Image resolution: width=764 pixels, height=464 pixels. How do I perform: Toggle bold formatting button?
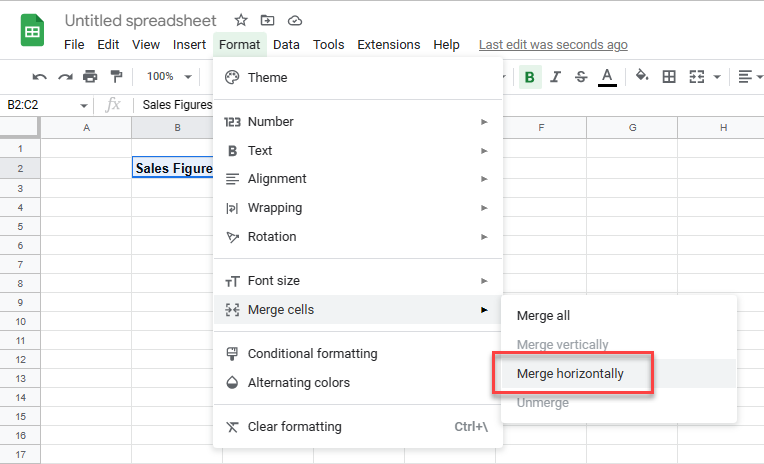click(529, 77)
